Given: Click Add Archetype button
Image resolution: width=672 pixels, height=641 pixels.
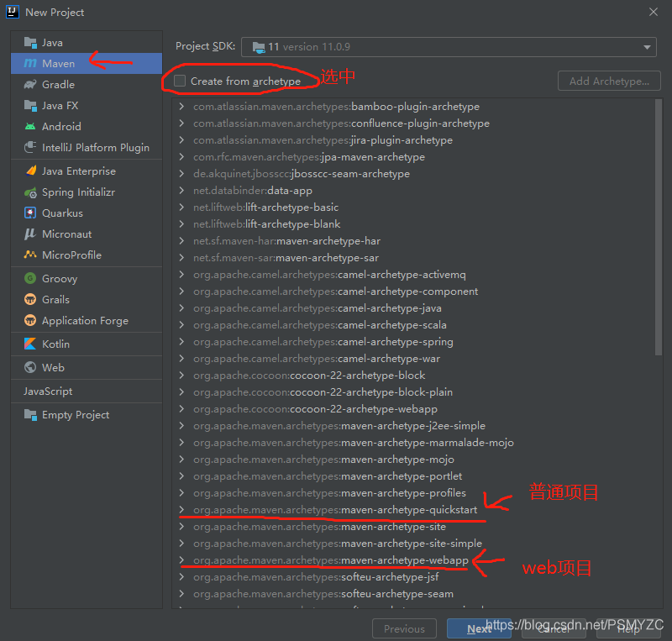Looking at the screenshot, I should pos(609,81).
